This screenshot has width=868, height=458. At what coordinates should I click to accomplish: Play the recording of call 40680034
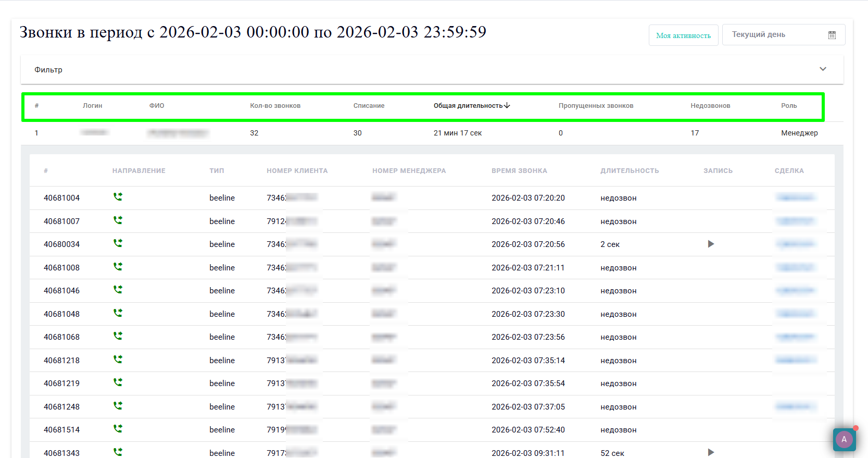pos(711,244)
